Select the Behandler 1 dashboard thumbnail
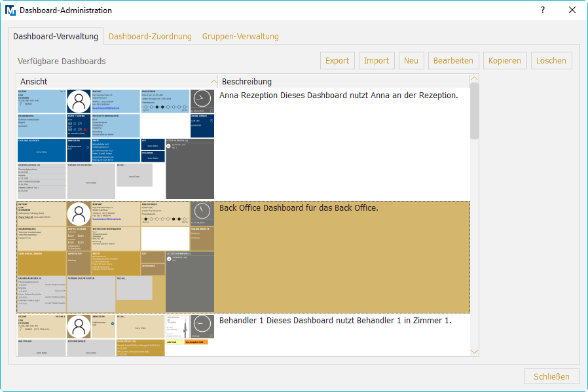The image size is (588, 392). click(x=116, y=336)
